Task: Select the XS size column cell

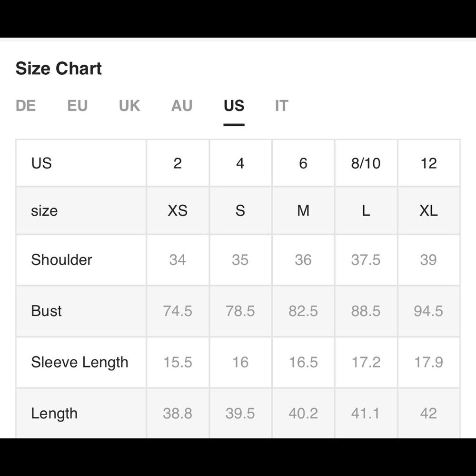Action: point(178,210)
